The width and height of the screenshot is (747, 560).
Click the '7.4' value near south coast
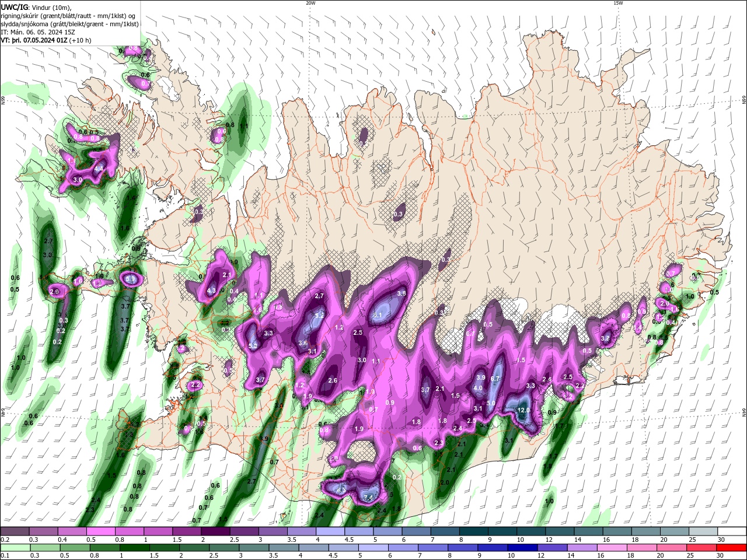pyautogui.click(x=368, y=497)
